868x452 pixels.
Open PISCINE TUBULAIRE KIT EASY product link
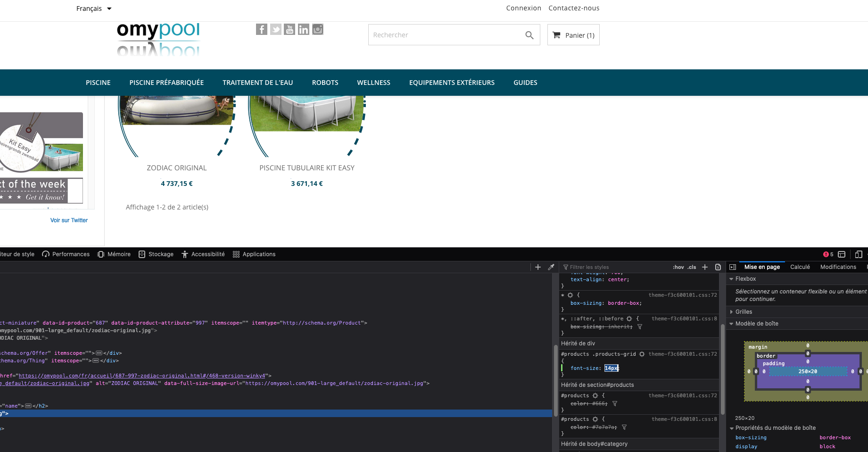point(307,168)
